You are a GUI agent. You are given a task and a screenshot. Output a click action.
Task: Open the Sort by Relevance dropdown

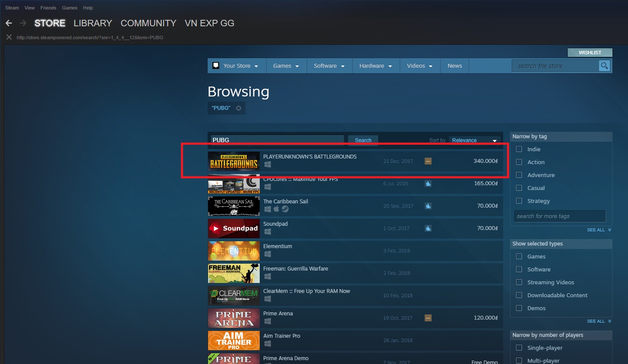[x=474, y=140]
